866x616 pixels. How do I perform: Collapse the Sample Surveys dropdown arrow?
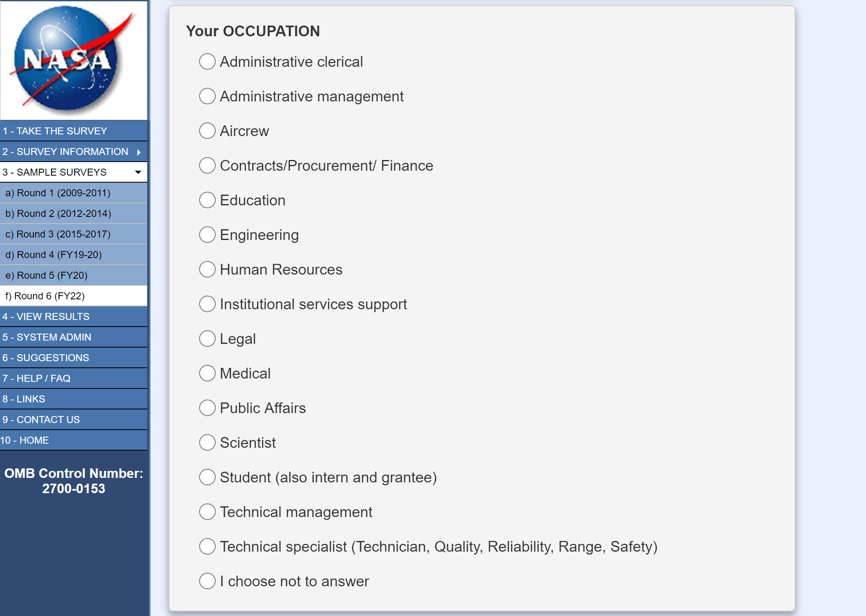click(138, 172)
